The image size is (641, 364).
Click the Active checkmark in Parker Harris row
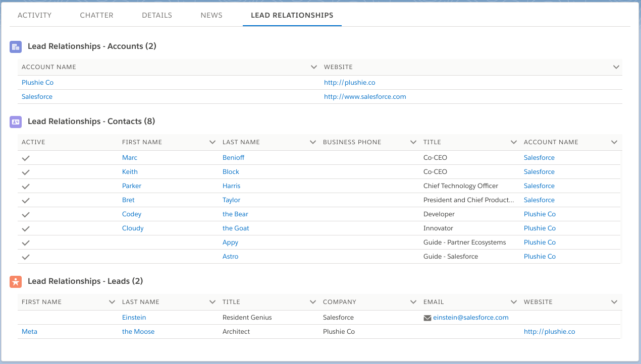pyautogui.click(x=26, y=187)
